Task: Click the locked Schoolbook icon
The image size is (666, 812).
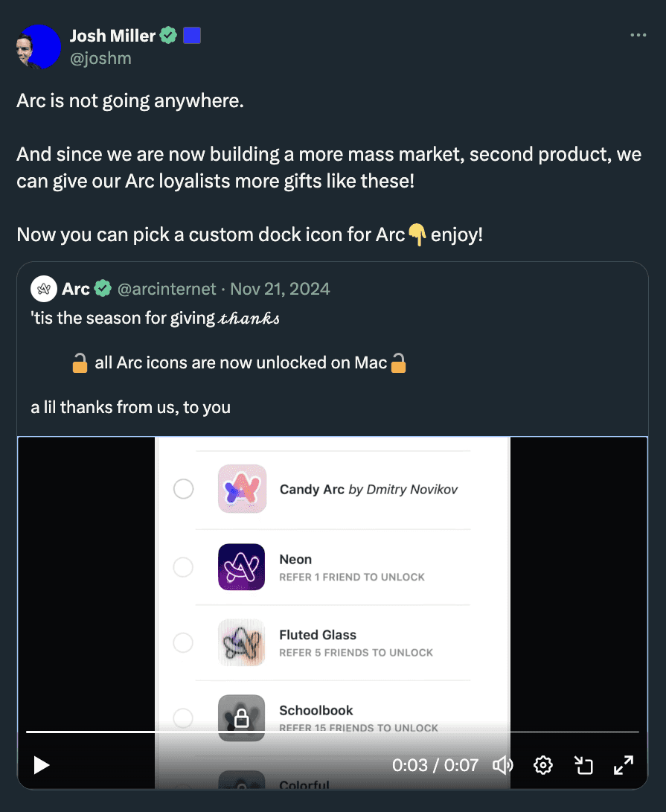Action: pos(241,718)
